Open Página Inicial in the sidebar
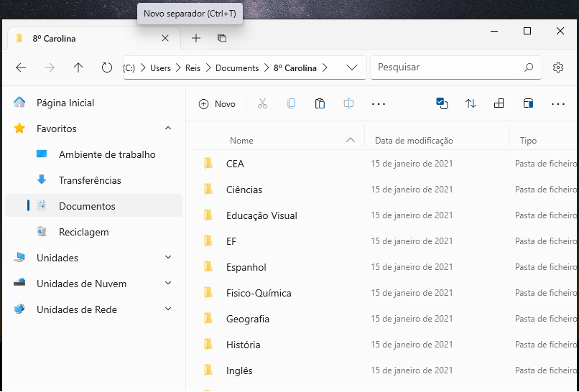579x392 pixels. [x=94, y=103]
